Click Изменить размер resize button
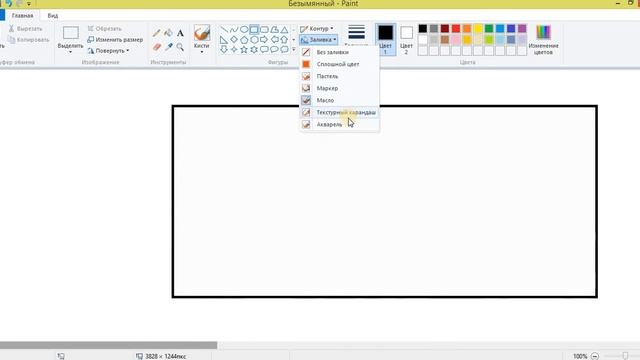 [x=115, y=40]
